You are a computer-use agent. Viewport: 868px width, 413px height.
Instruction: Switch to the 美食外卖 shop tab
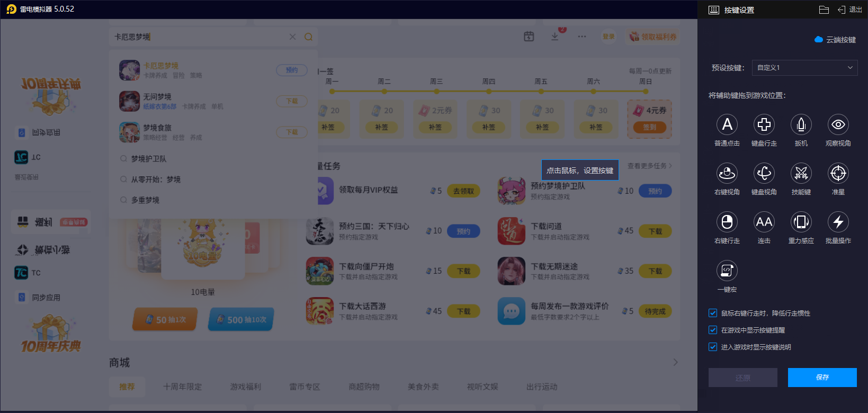[x=423, y=387]
